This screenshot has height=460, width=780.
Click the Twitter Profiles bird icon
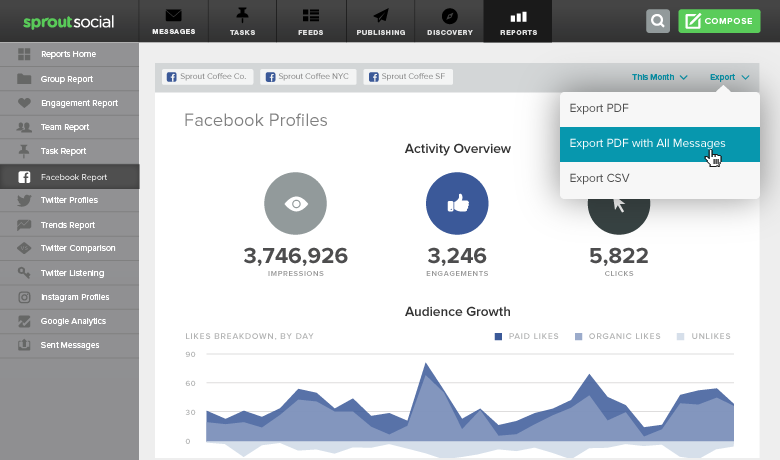[x=24, y=200]
